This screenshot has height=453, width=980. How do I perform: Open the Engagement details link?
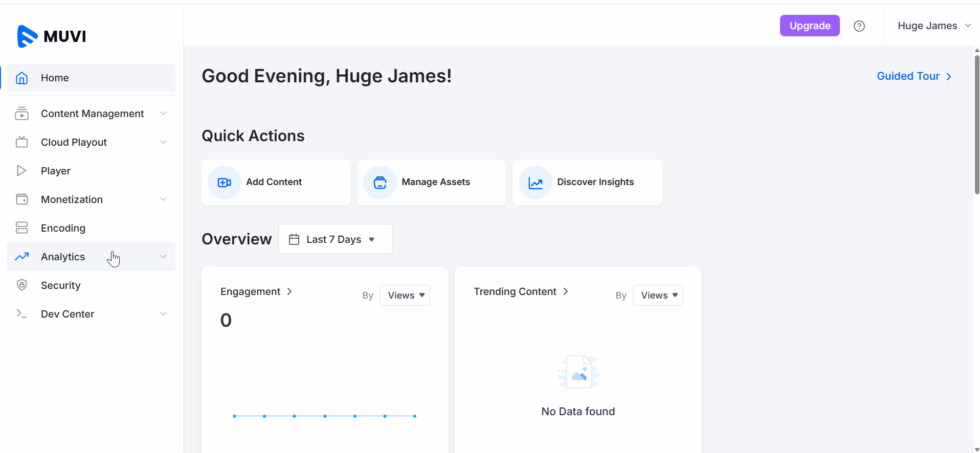(x=256, y=291)
